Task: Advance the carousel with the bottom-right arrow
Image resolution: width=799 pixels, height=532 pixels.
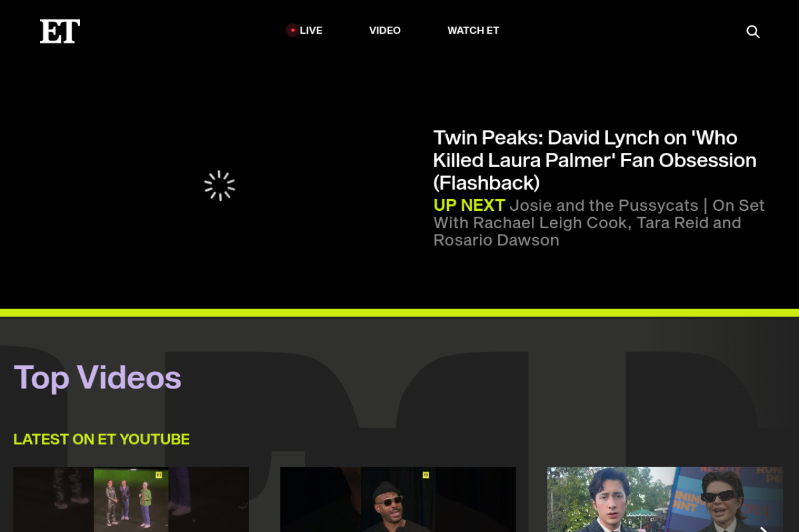Action: 763,529
